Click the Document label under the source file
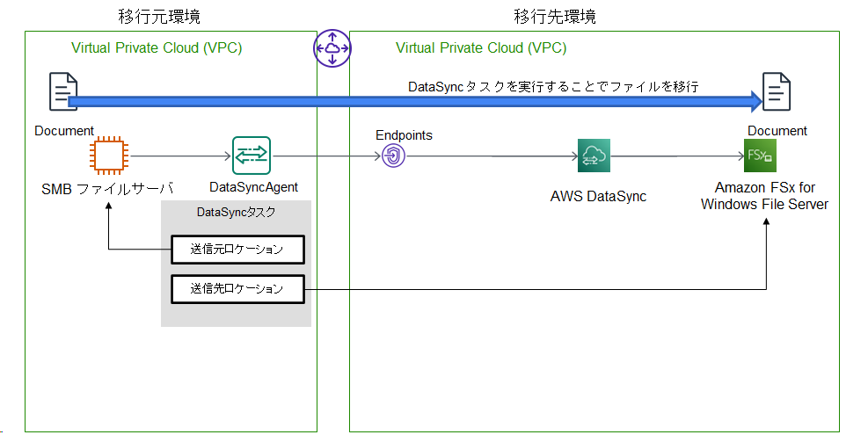 (x=64, y=131)
